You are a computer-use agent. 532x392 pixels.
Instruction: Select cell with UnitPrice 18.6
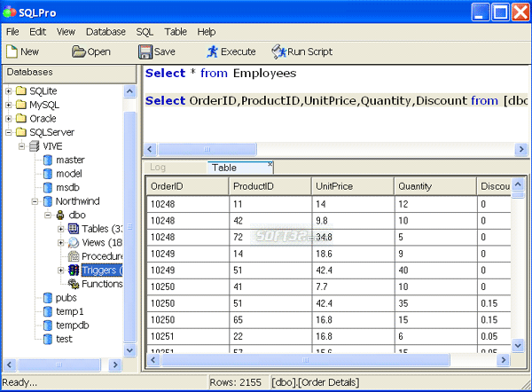[x=353, y=254]
